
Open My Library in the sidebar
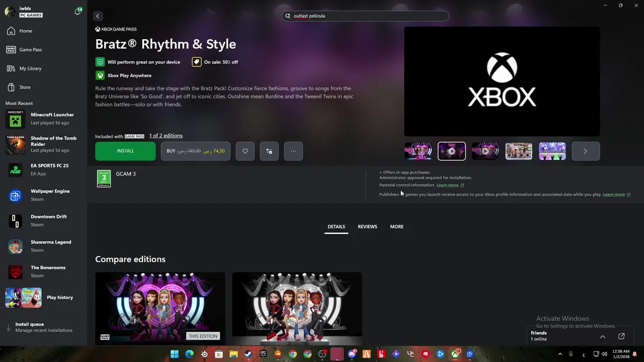[43, 68]
